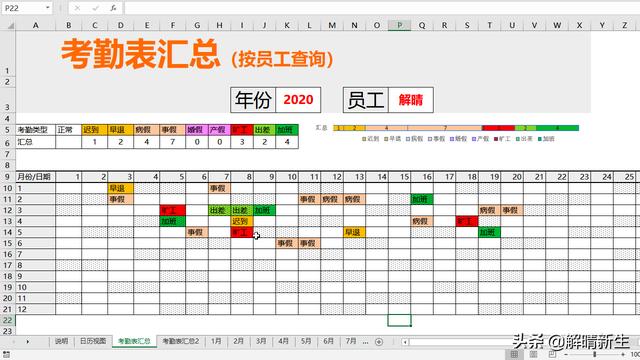This screenshot has height=360, width=640.
Task: Click the 早退 legend cell in row 5
Action: click(120, 130)
